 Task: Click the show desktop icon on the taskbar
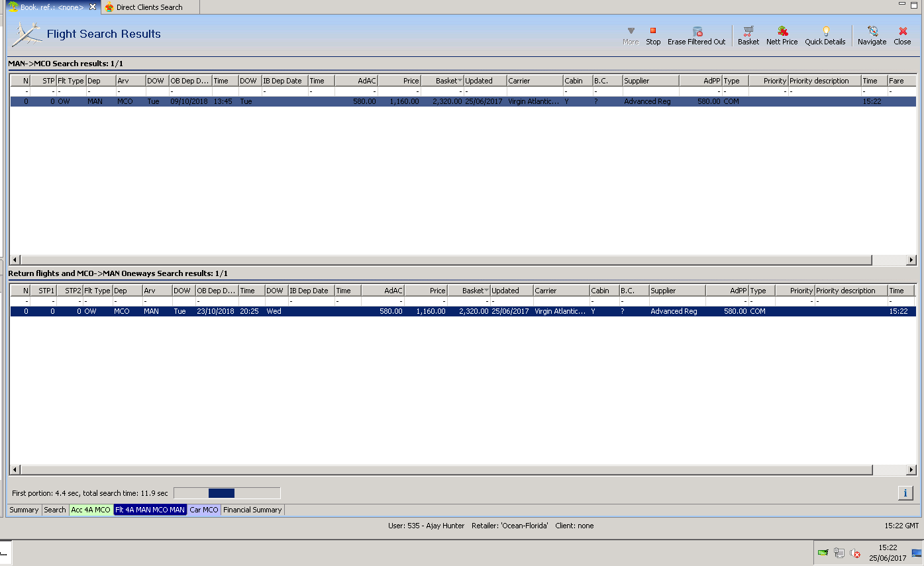[917, 553]
